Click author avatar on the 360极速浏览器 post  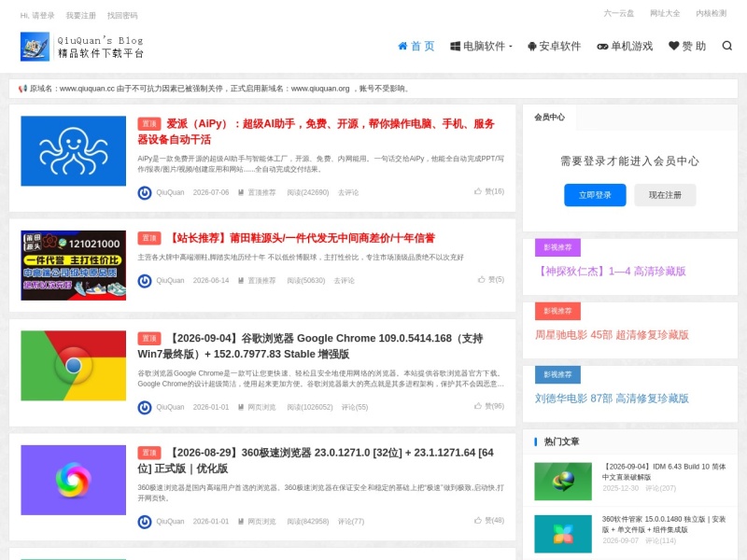click(145, 522)
